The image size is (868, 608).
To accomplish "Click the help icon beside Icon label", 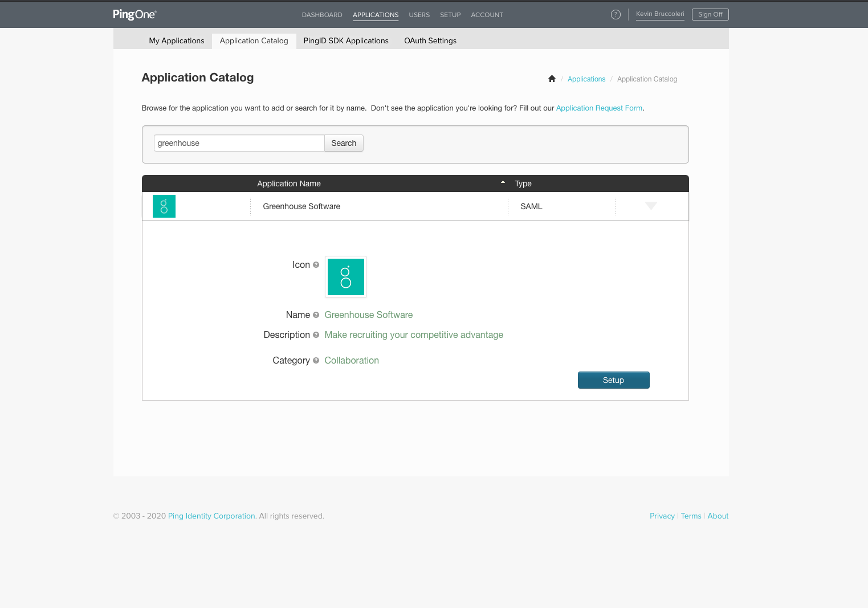I will click(x=316, y=265).
